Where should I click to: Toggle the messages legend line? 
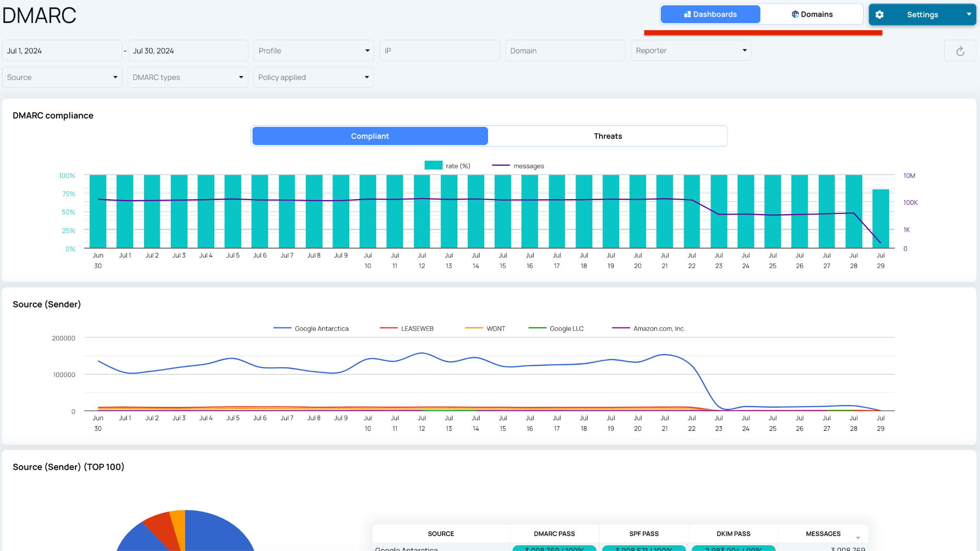(501, 166)
